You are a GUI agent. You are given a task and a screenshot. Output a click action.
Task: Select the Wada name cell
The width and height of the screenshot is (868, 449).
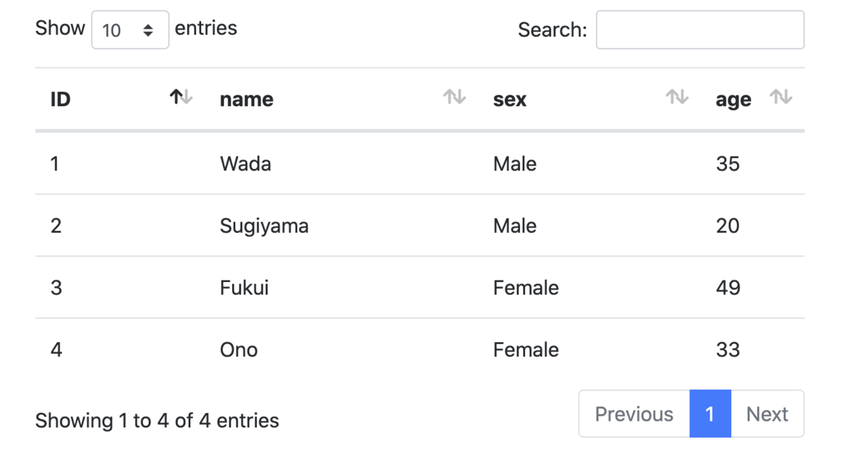click(246, 163)
